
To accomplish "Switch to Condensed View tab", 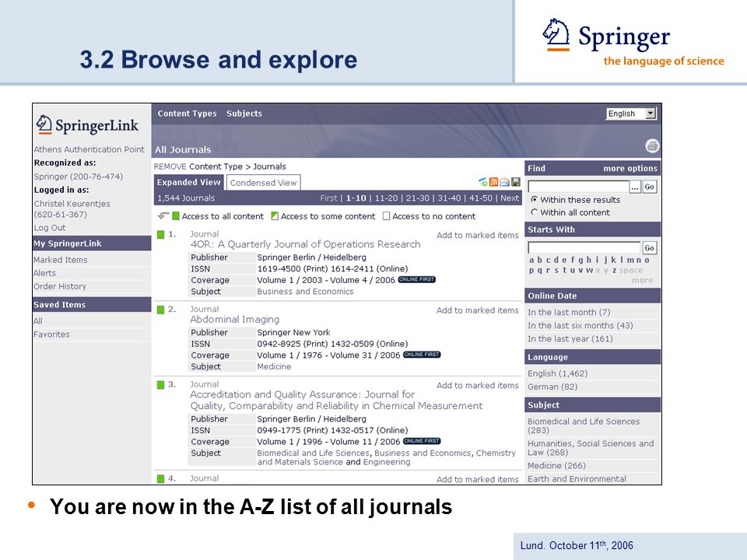I will (x=264, y=183).
